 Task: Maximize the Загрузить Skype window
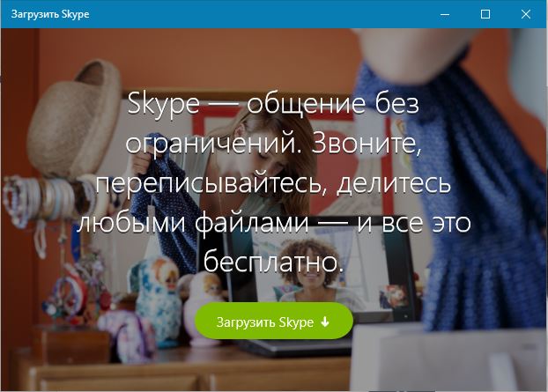(x=485, y=14)
